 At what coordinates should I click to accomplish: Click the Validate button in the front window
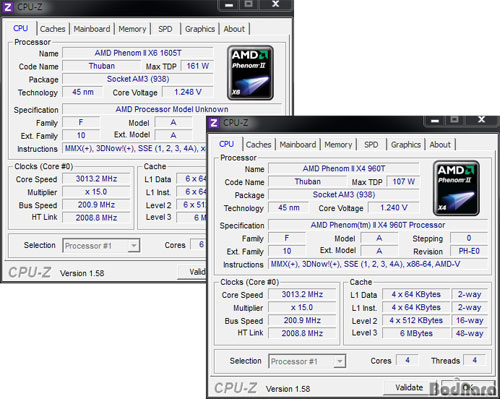coord(409,388)
